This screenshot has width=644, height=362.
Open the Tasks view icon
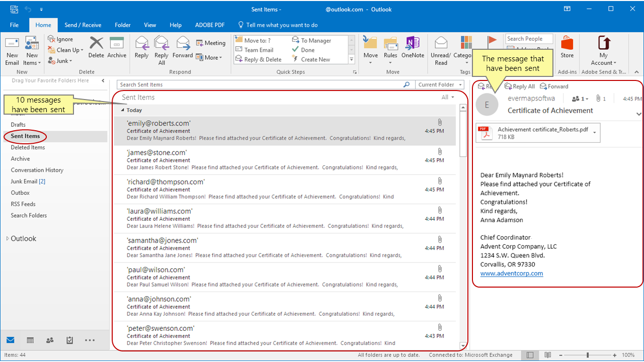[69, 340]
